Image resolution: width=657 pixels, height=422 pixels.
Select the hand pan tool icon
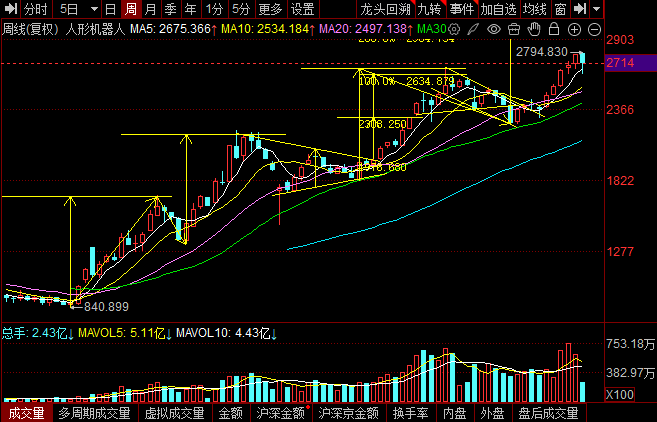coord(534,29)
